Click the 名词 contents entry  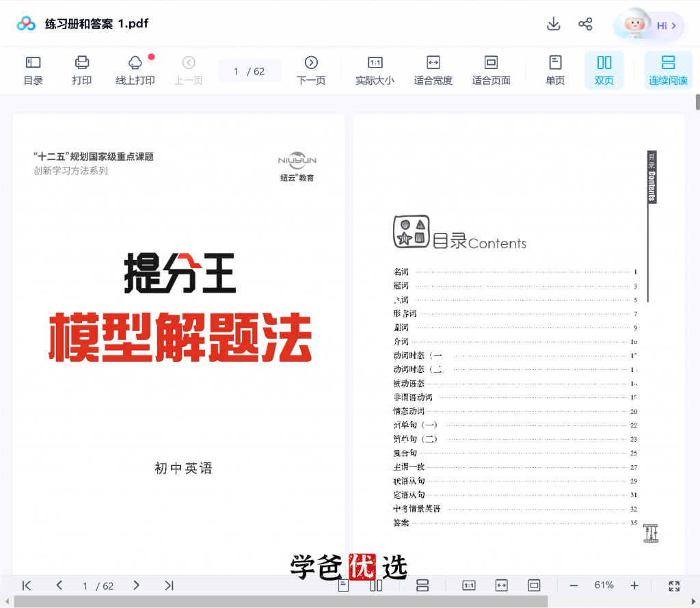coord(515,272)
